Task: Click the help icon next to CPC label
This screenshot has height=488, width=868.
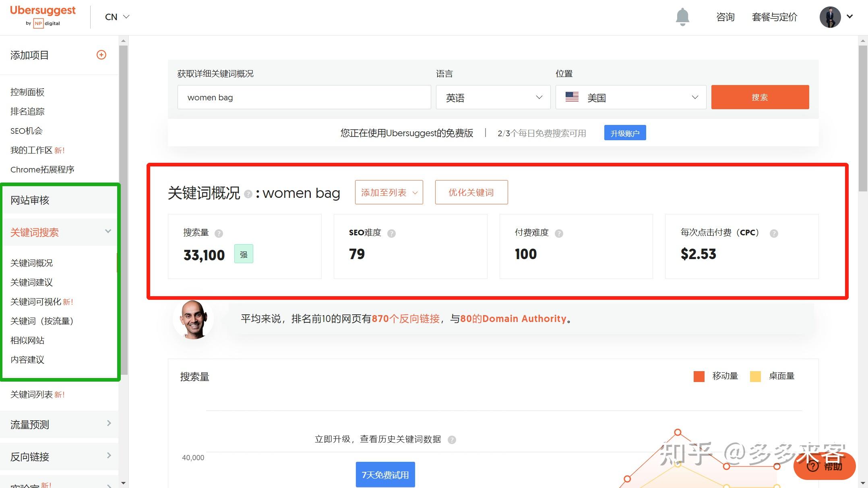Action: point(774,233)
